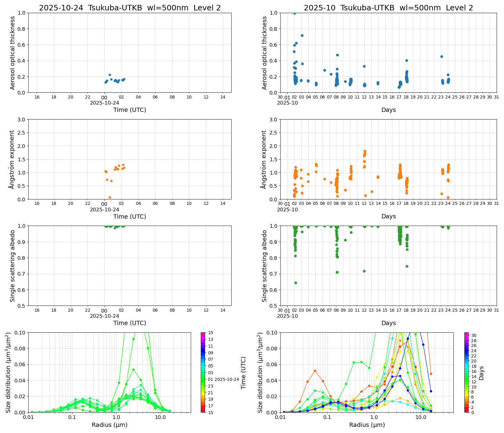Click the Time (UTC) label under daily albedo plot

(130, 323)
